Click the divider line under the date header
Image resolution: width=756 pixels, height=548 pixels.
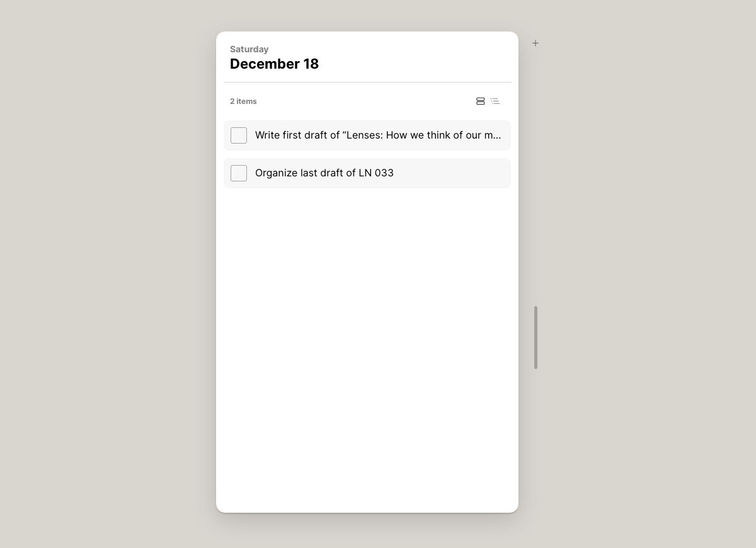(x=367, y=82)
